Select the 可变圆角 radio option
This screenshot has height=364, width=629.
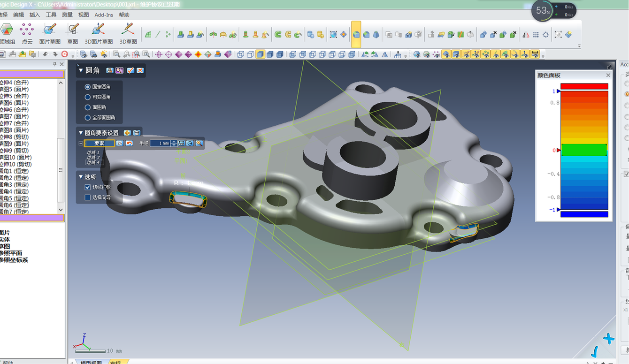87,97
